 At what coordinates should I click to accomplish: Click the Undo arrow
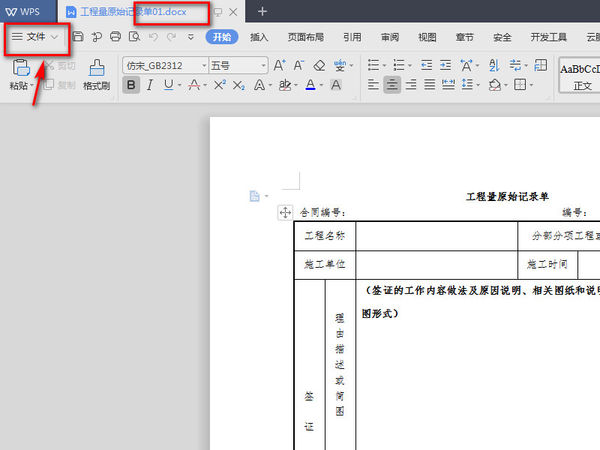pos(153,37)
